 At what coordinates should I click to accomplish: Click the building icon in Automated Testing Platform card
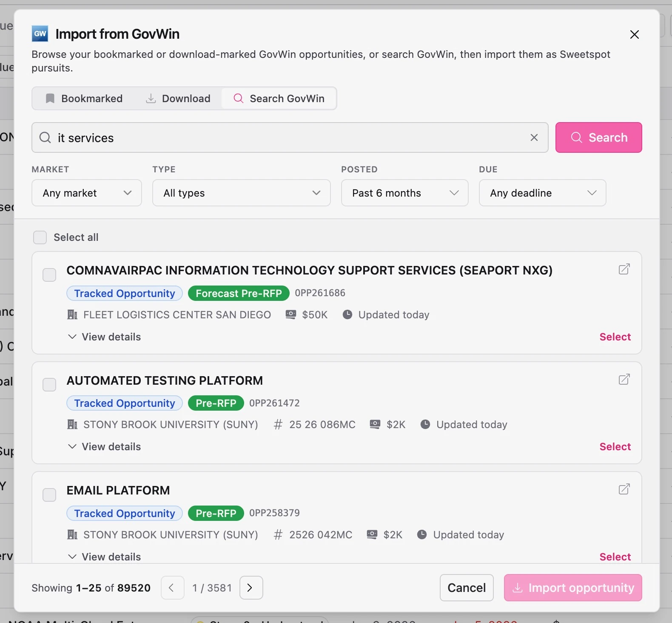[72, 424]
